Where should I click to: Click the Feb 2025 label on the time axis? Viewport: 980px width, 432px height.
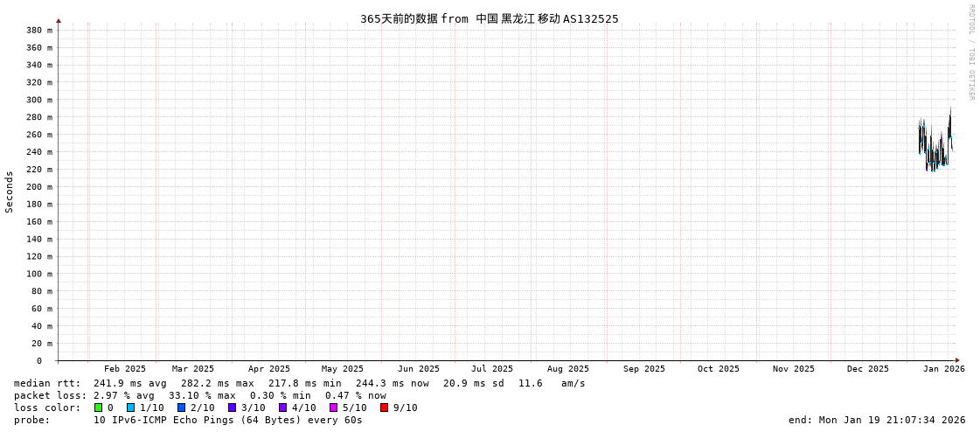[x=125, y=369]
